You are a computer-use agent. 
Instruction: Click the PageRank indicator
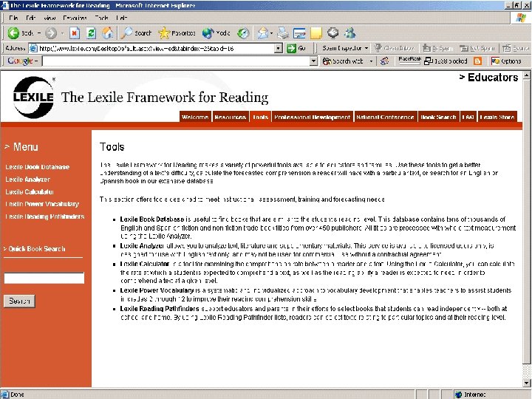(x=409, y=61)
